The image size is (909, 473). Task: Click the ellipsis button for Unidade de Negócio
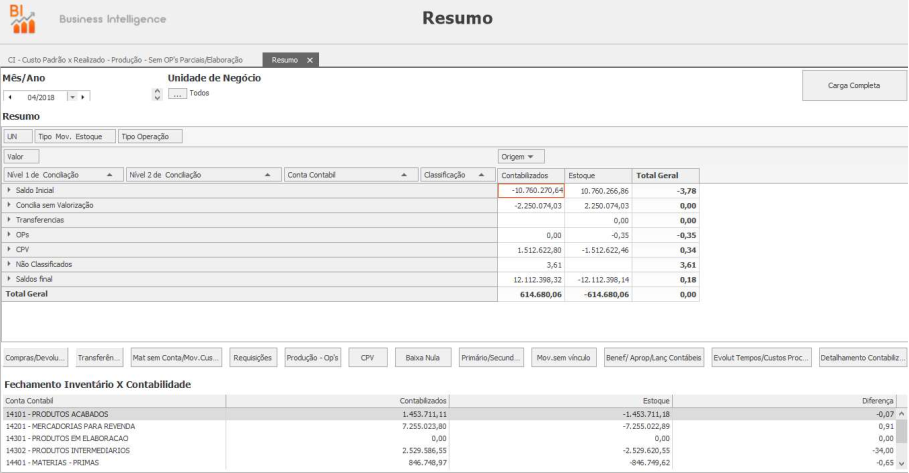178,93
